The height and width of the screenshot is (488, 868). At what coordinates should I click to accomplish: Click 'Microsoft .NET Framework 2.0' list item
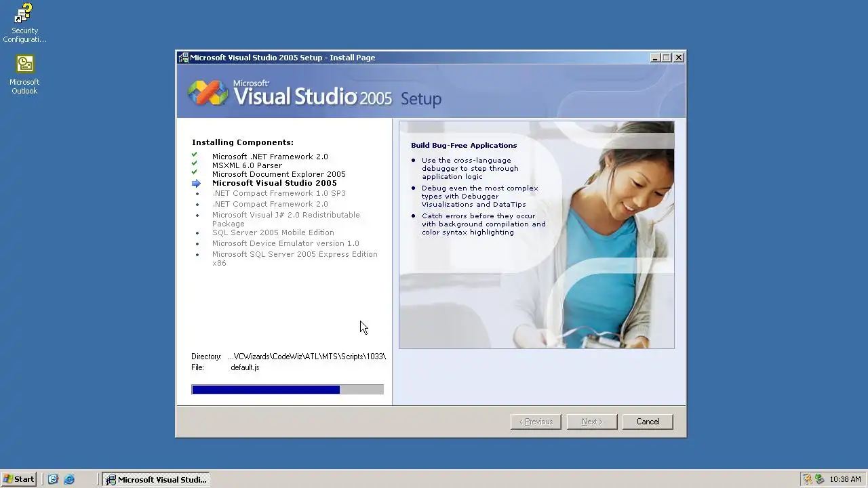270,157
